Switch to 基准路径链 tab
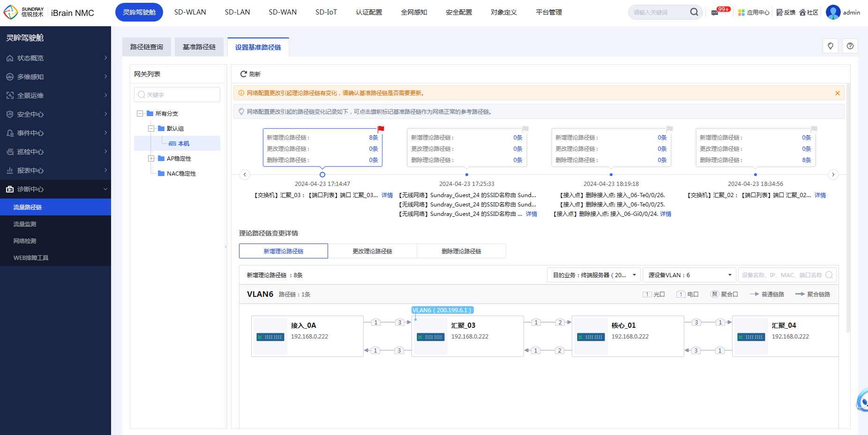Screen dimensions: 868x435 (x=199, y=47)
